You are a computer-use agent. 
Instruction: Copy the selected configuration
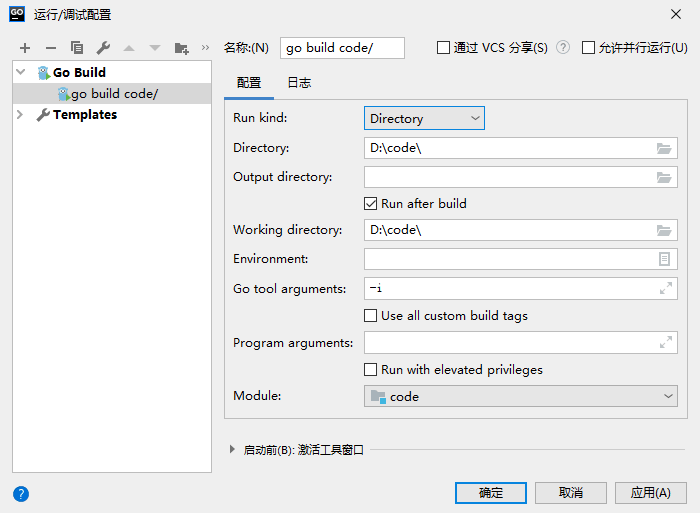pos(77,48)
